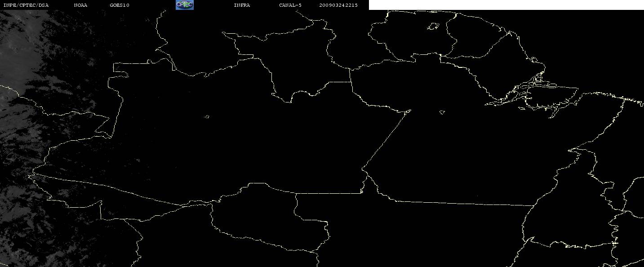Click the CANAL-5 channel label

point(290,5)
